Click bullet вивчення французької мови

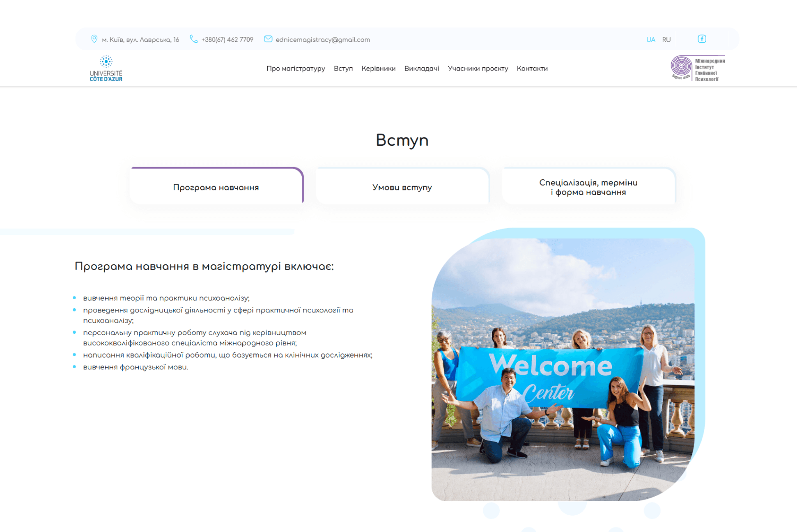click(136, 367)
